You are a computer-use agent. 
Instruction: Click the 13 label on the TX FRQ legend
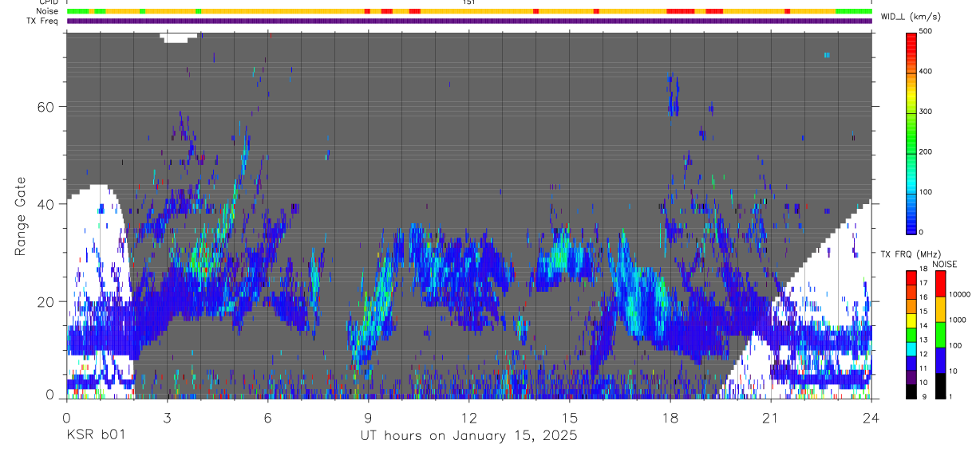[x=923, y=340]
